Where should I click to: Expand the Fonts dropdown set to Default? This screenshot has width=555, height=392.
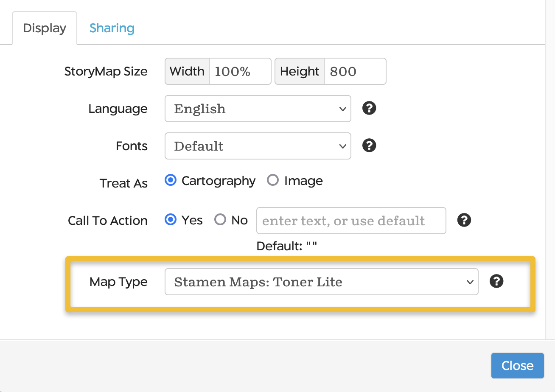pyautogui.click(x=258, y=146)
